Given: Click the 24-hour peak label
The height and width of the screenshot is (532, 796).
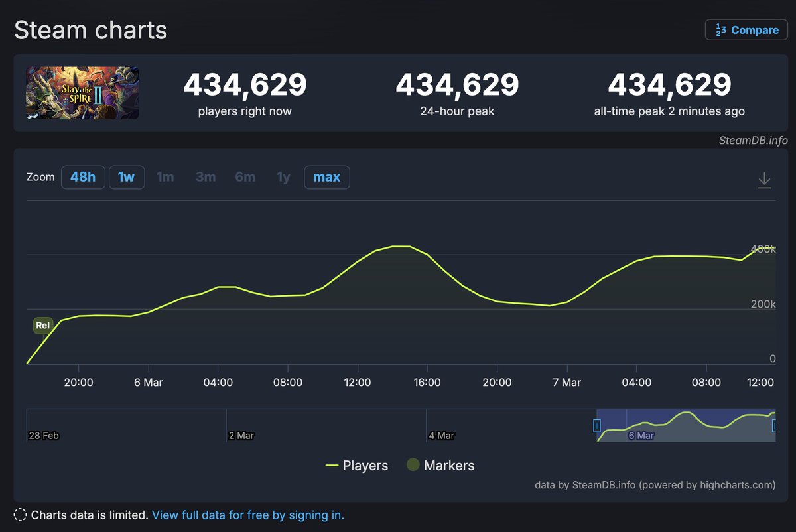Looking at the screenshot, I should pos(457,111).
